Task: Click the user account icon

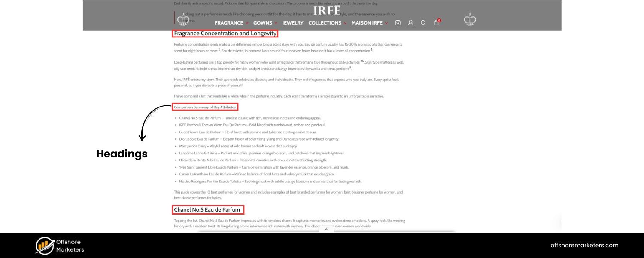Action: point(410,23)
